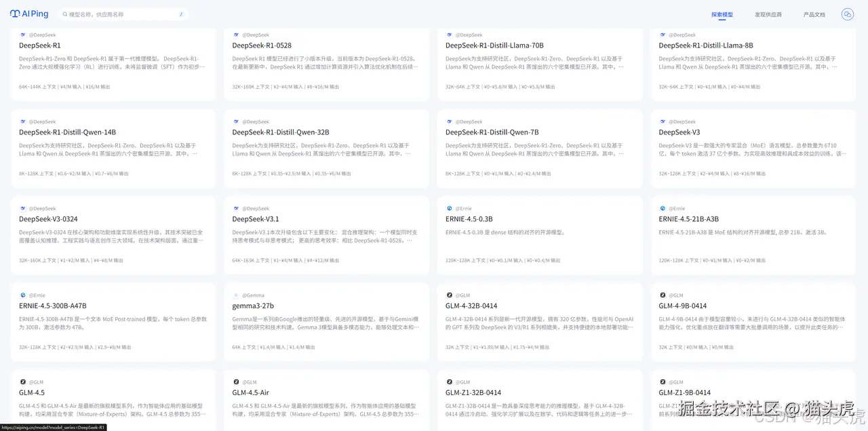The image size is (868, 431).
Task: Click the GLM provider icon on GLM-Z1-9B-0414 card
Action: pyautogui.click(x=663, y=381)
